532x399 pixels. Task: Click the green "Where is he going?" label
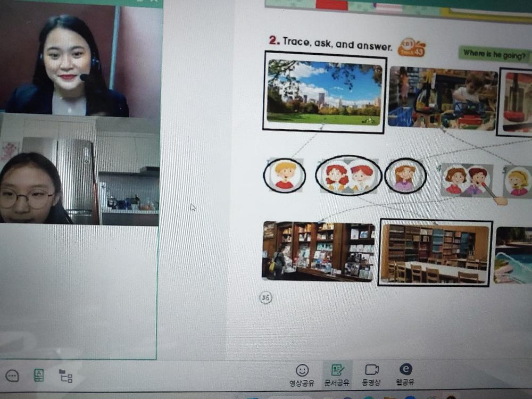(x=495, y=54)
